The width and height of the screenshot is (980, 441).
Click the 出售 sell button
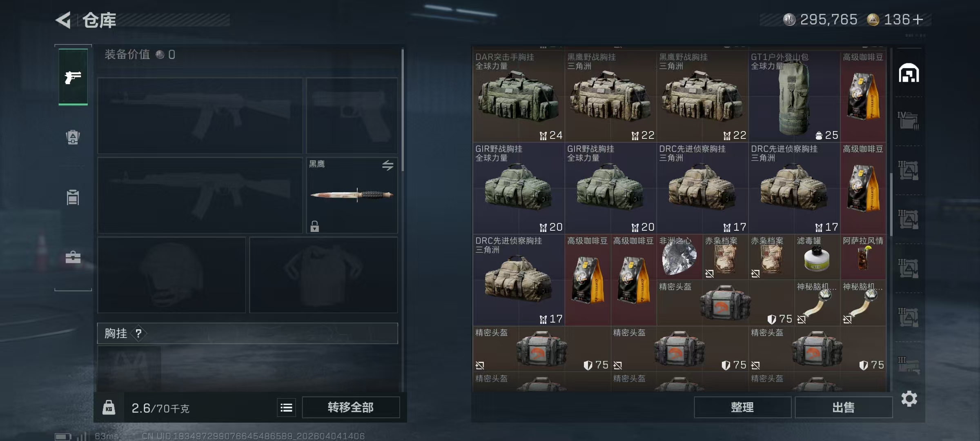(843, 408)
